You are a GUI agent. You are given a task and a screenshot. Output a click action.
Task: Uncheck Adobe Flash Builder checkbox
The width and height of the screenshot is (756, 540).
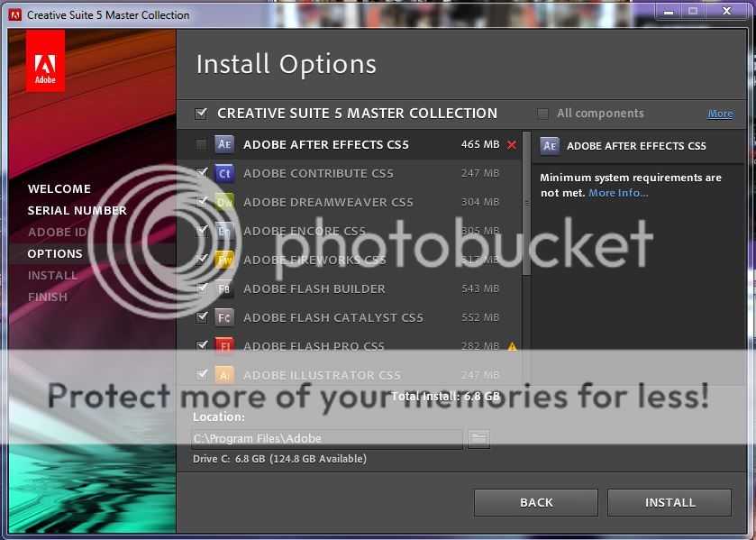coord(202,288)
